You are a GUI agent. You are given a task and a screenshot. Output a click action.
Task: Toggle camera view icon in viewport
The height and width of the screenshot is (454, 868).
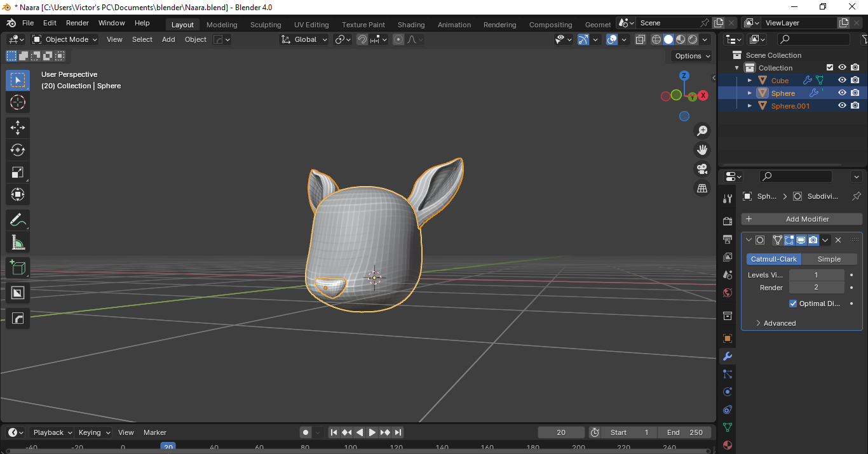point(702,169)
